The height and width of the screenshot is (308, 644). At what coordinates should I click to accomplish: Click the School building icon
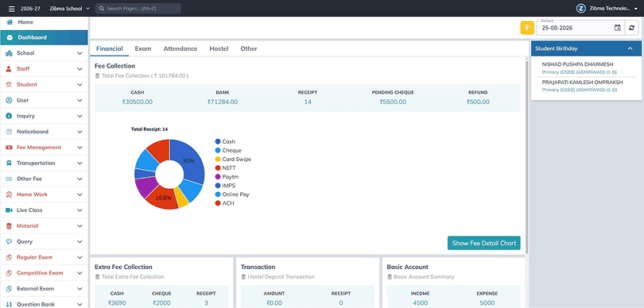(x=9, y=53)
